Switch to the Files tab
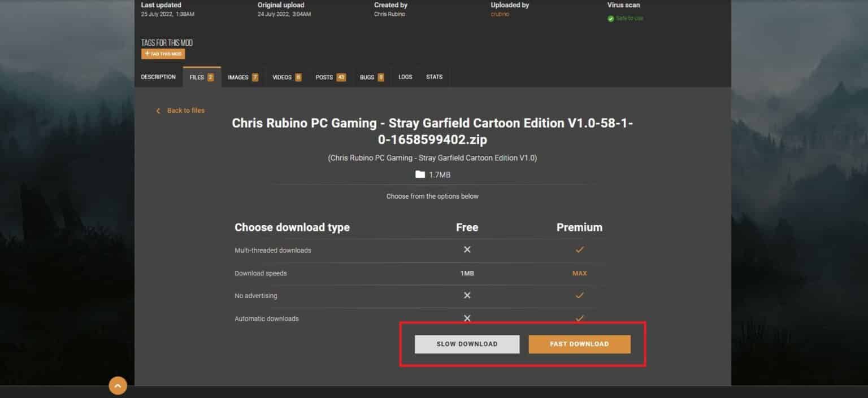This screenshot has height=398, width=868. click(202, 77)
